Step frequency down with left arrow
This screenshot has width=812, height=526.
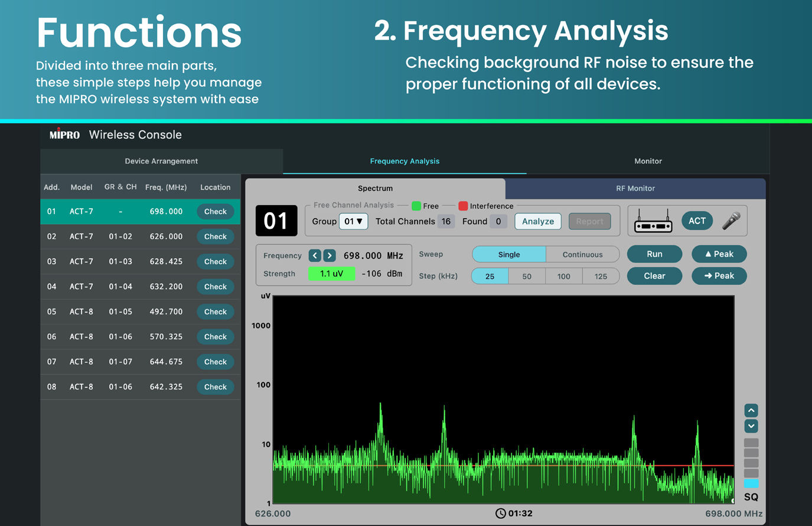point(315,255)
